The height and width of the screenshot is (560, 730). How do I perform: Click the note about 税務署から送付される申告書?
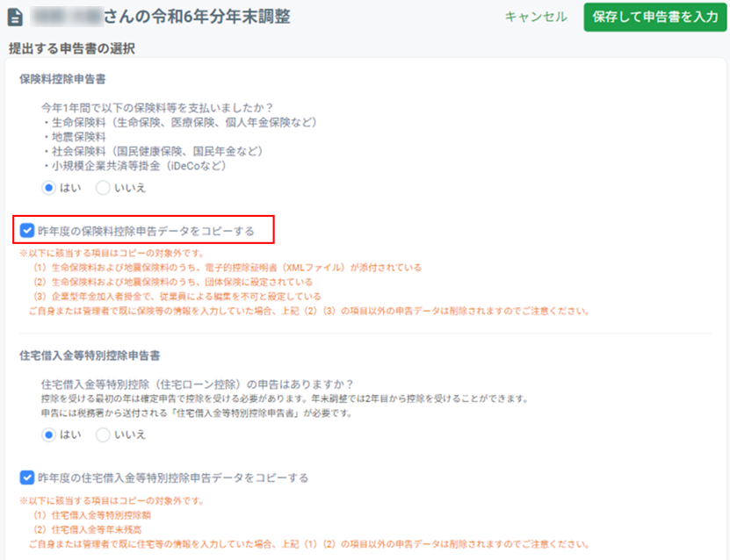pos(196,413)
